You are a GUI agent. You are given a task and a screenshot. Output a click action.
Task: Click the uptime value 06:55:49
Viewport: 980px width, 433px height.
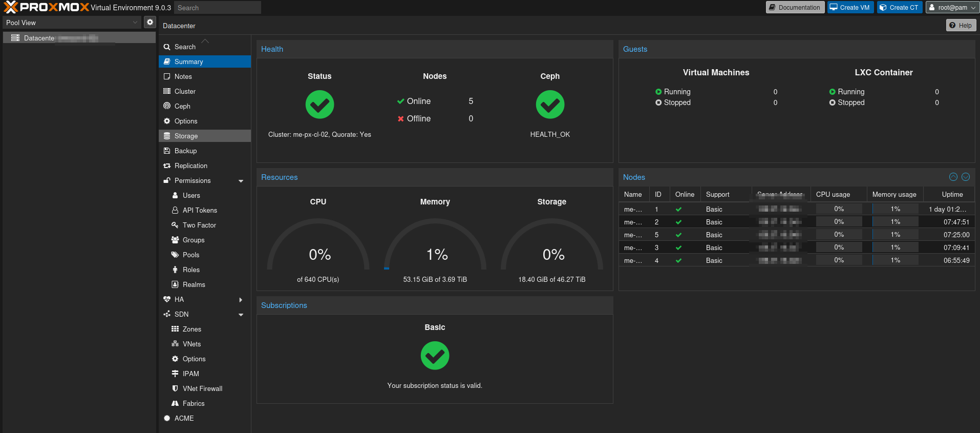956,260
